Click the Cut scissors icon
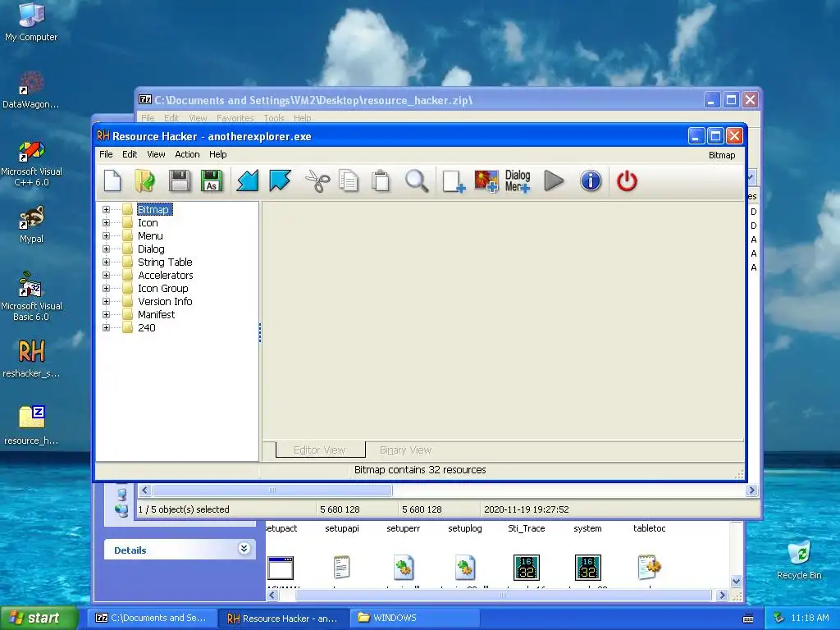The image size is (840, 630). pos(317,181)
